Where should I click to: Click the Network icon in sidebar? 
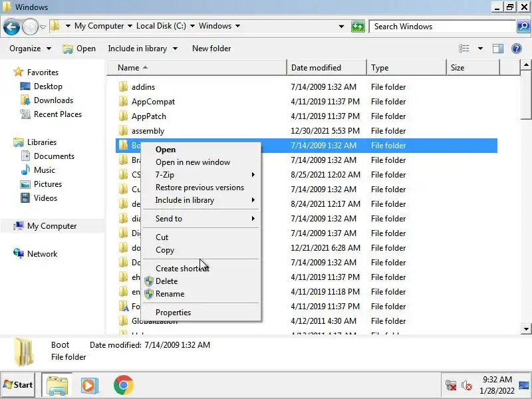point(19,253)
